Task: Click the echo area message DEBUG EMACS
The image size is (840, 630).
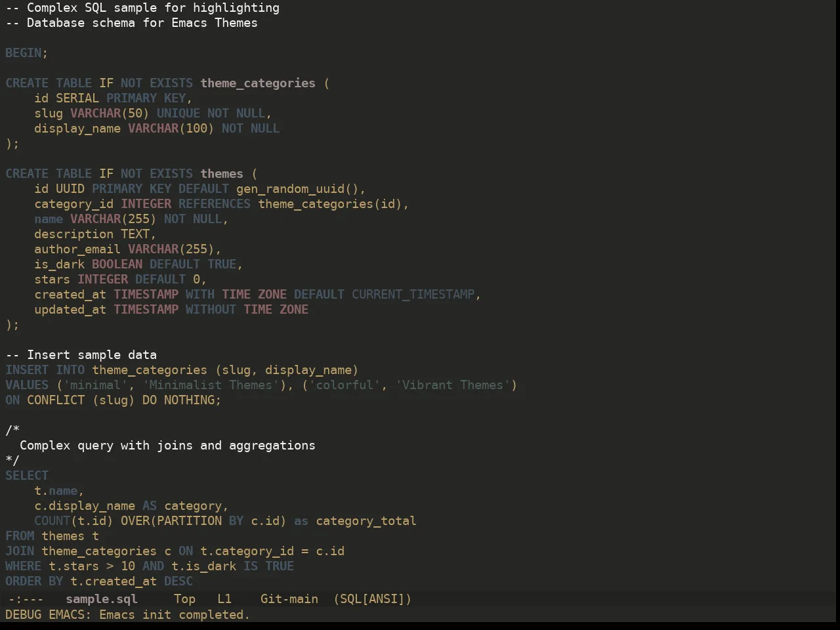Action: pyautogui.click(x=128, y=614)
